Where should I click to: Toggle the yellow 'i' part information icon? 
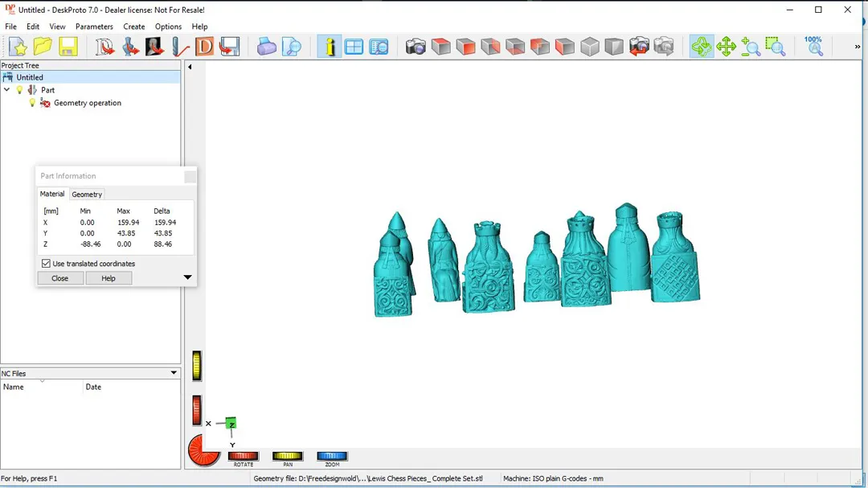[x=330, y=47]
